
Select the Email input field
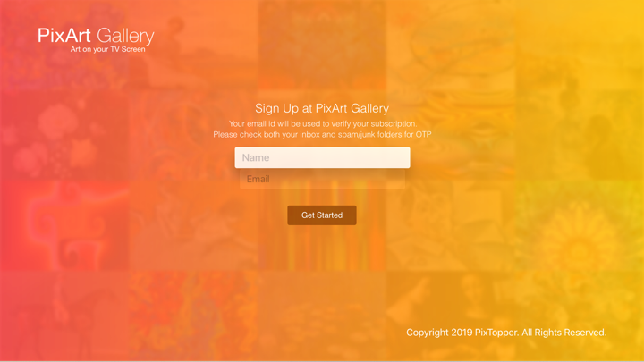pyautogui.click(x=322, y=179)
